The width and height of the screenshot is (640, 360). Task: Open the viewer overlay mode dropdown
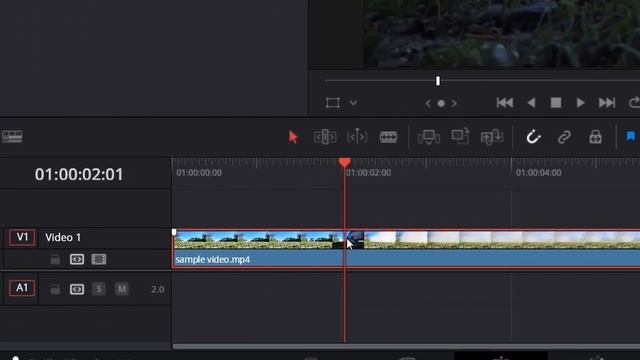tap(353, 103)
